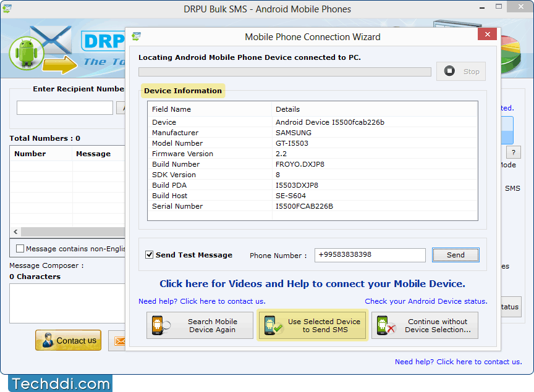Image resolution: width=534 pixels, height=392 pixels.
Task: Click Use Selected Device to Send SMS
Action: (312, 325)
